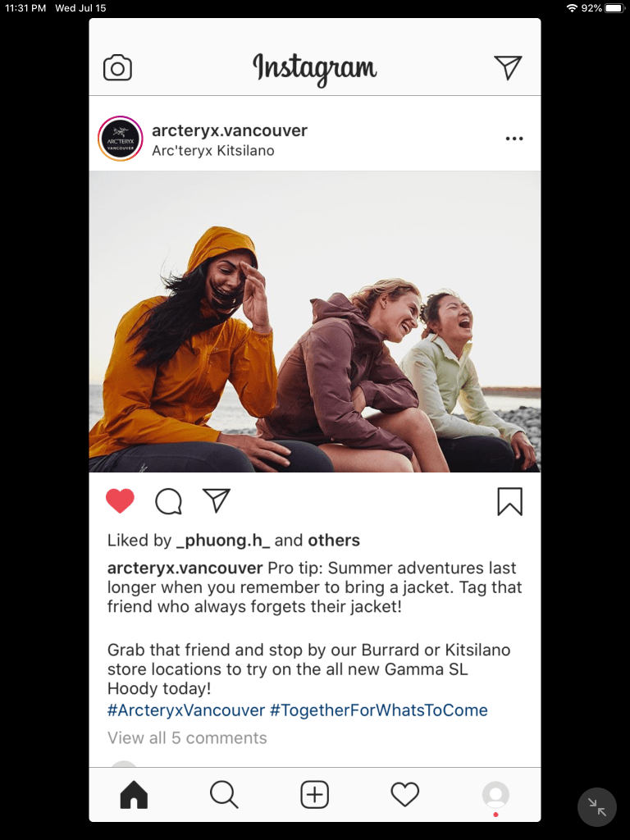Open #ArcteryxVancouver hashtag
The image size is (630, 840).
coord(186,710)
